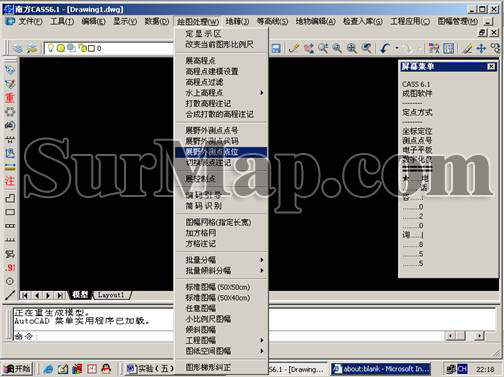The width and height of the screenshot is (504, 377).
Task: Click the greyed-out Redo arrow icon
Action: pos(407,49)
